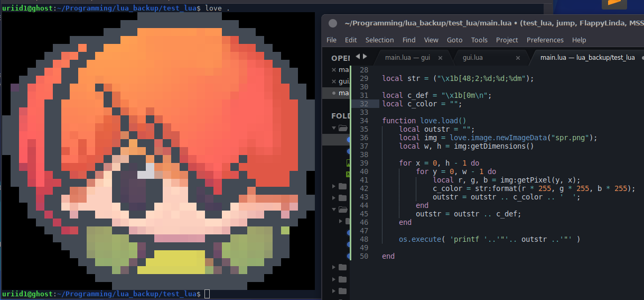This screenshot has width=644, height=300.
Task: Expand the last folder arrow in the sidebar
Action: 334,291
